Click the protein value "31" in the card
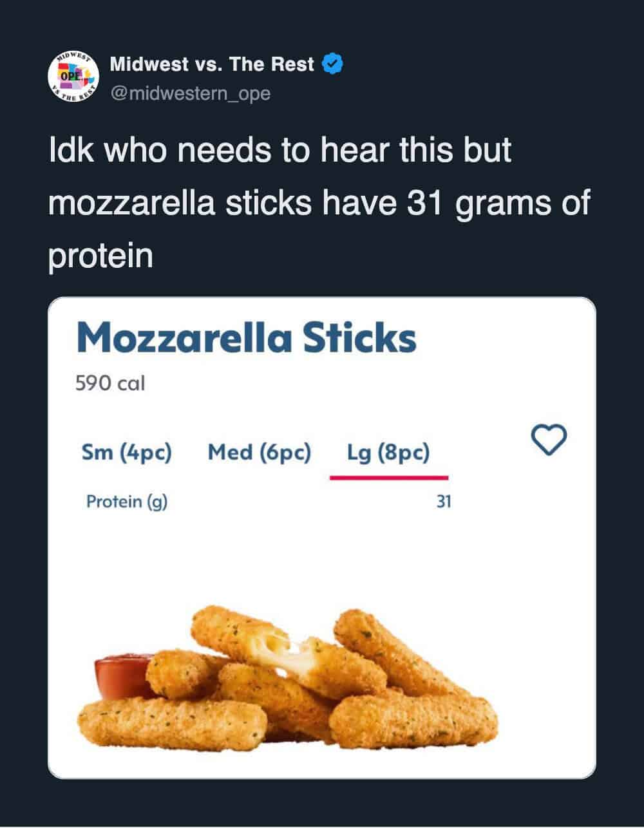 pos(444,501)
